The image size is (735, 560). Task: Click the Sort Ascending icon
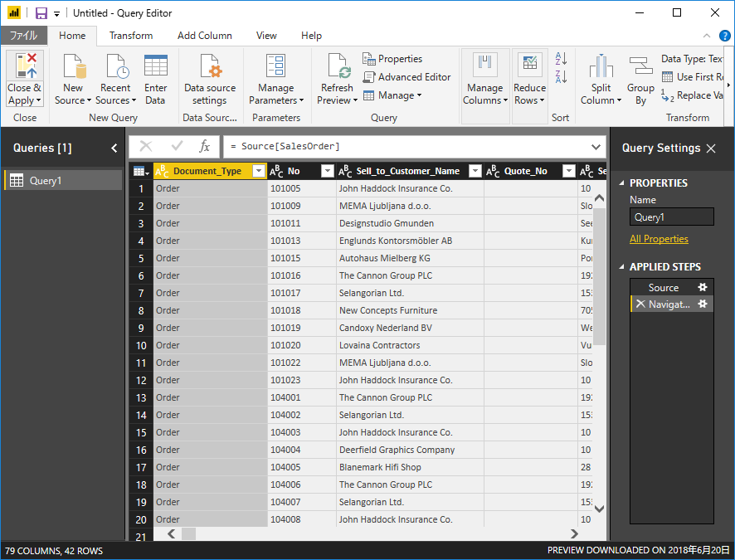coord(561,59)
